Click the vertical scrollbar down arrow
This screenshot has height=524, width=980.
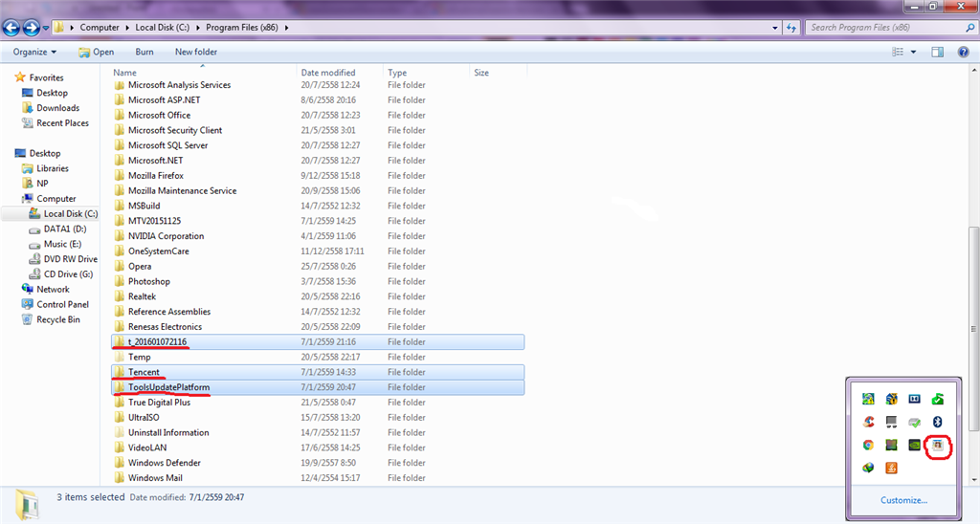[974, 480]
